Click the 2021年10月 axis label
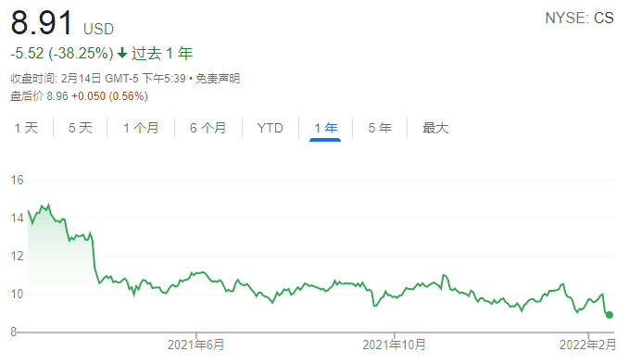The image size is (641, 364). point(394,345)
